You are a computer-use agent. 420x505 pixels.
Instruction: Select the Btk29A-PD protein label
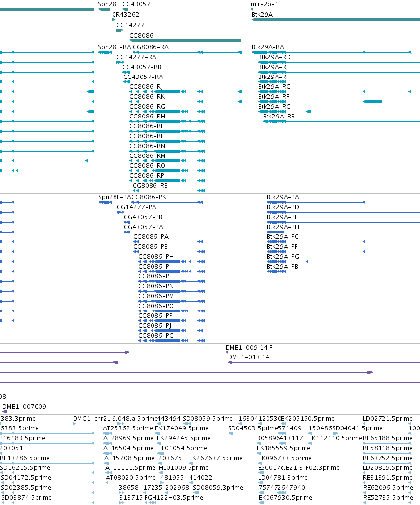tap(283, 207)
